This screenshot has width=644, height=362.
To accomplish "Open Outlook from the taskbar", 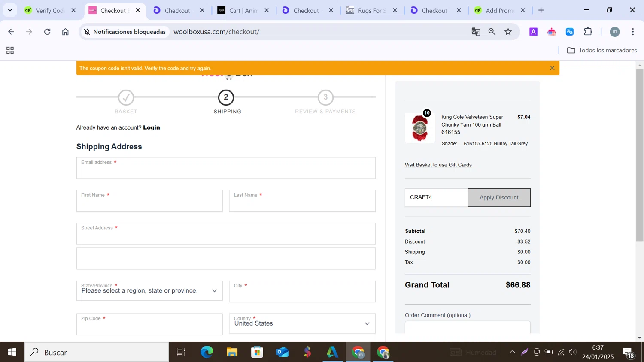I will (283, 352).
